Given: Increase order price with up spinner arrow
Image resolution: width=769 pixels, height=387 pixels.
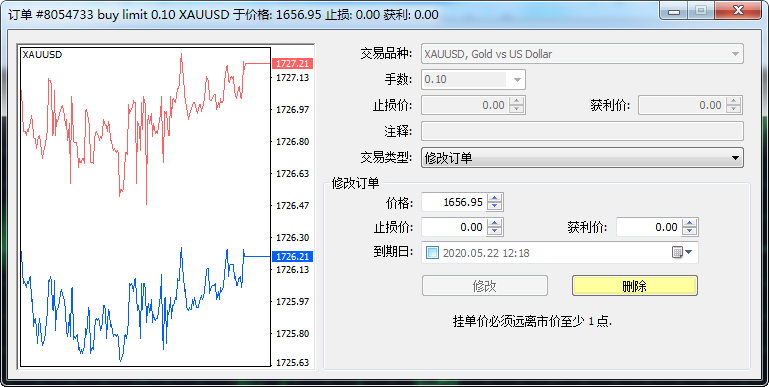Looking at the screenshot, I should point(495,198).
